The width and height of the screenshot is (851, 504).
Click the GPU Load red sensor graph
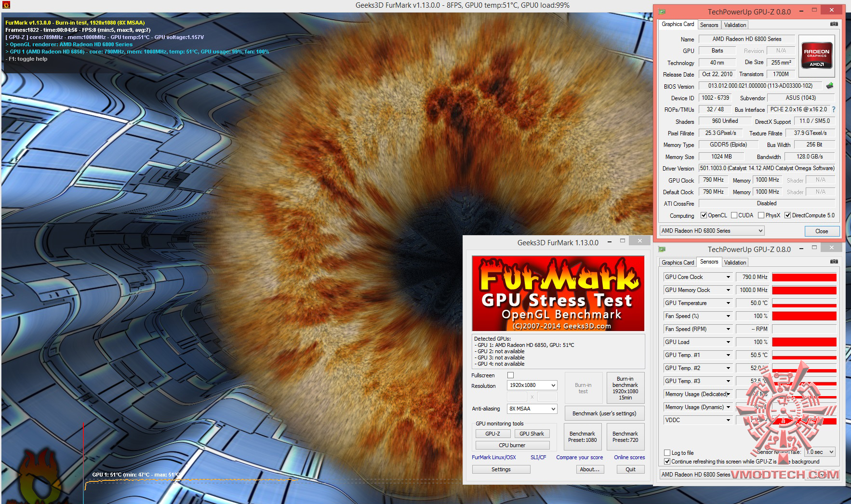pos(804,342)
